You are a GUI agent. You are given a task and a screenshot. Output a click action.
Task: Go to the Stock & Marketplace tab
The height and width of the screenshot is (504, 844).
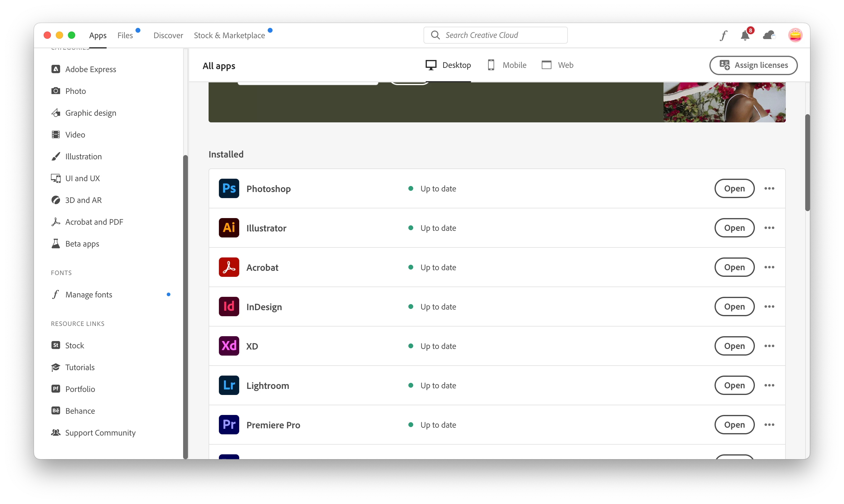pos(229,35)
